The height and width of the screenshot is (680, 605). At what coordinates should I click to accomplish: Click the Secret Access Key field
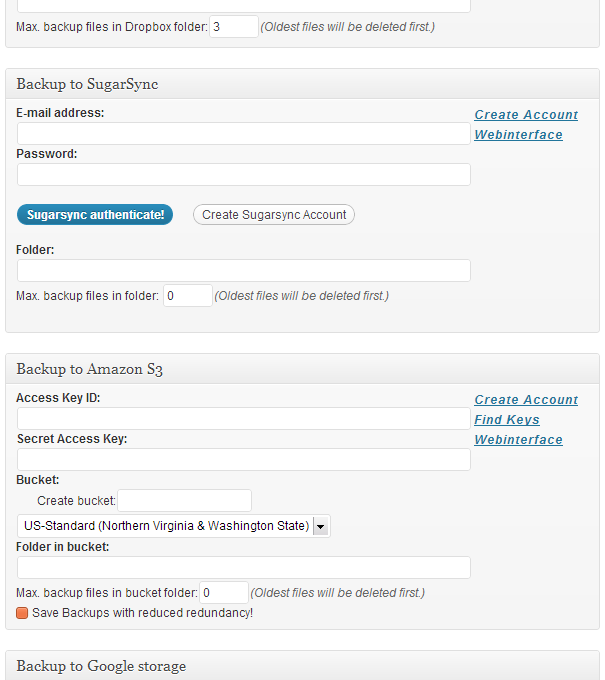coord(243,460)
